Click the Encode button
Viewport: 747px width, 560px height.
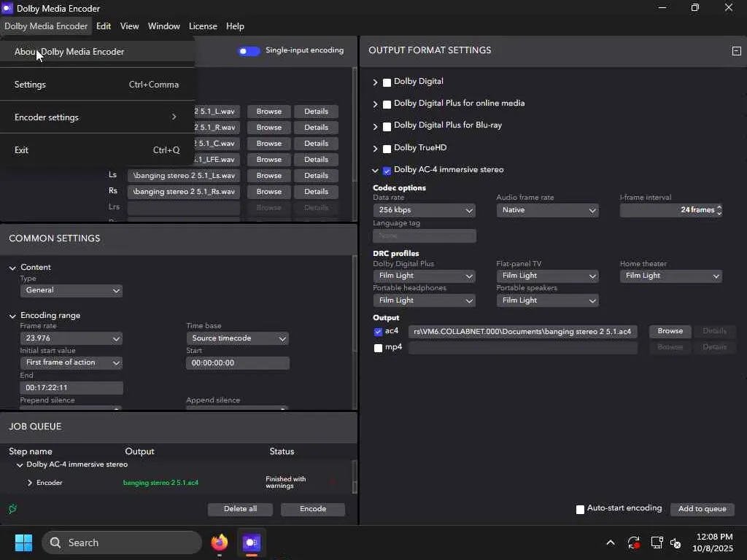312,509
